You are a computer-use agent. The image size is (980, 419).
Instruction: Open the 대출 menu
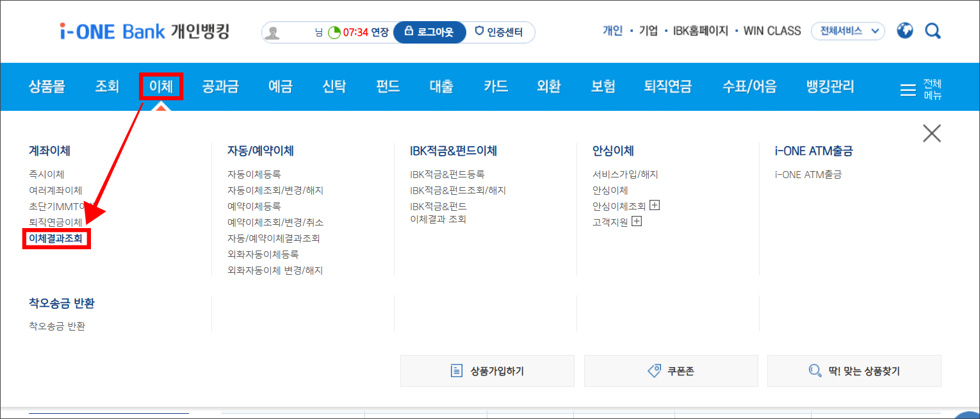pos(442,86)
